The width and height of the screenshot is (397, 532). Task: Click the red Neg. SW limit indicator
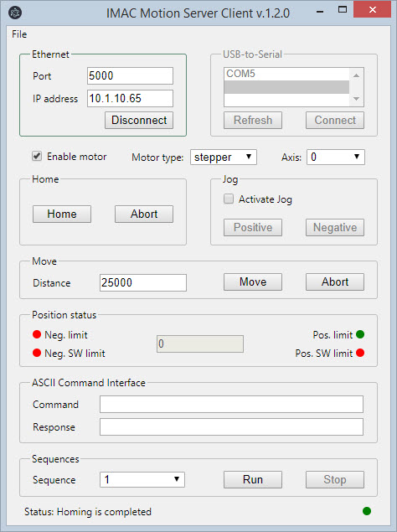[x=37, y=353]
